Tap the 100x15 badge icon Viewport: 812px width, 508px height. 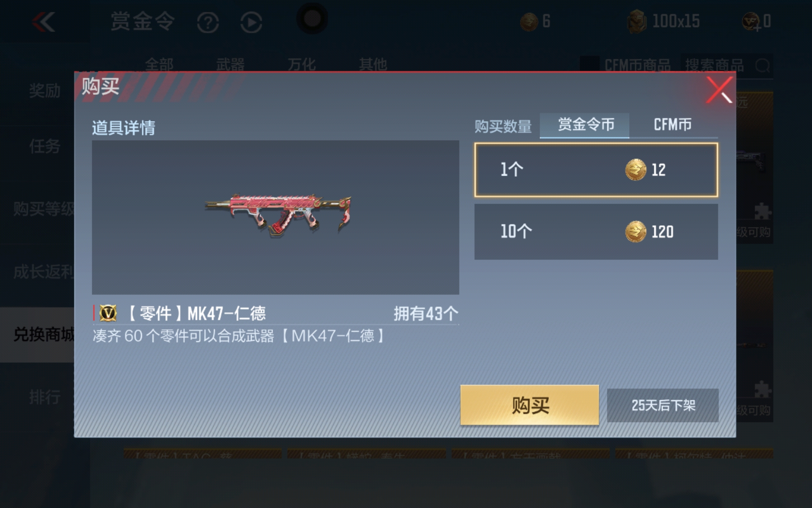pos(636,22)
